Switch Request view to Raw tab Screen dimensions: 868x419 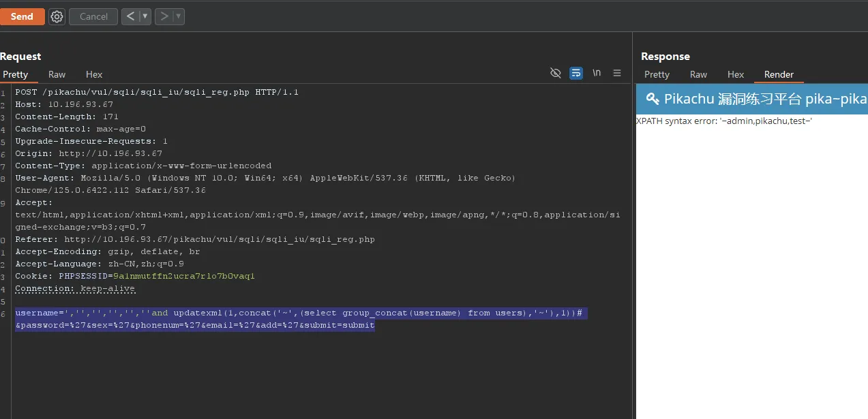coord(57,74)
